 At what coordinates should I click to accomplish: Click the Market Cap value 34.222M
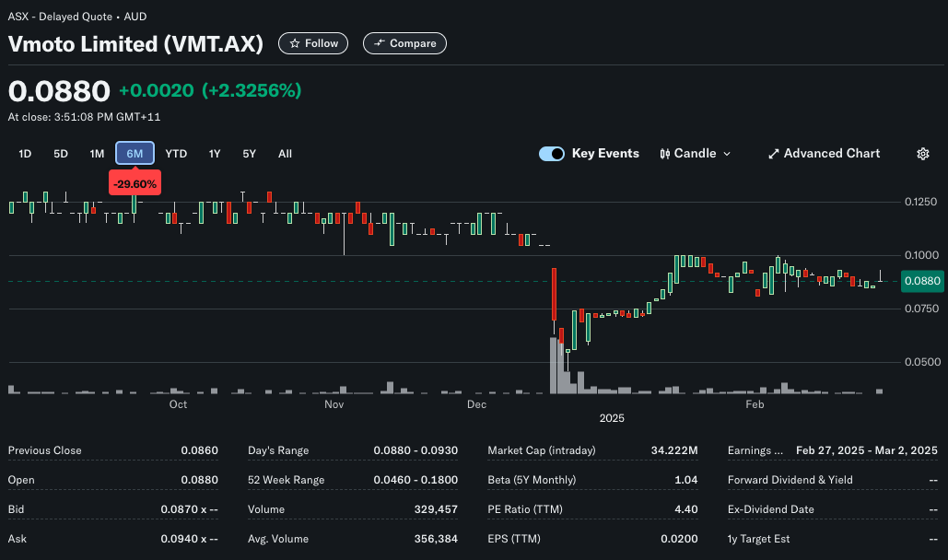coord(674,450)
